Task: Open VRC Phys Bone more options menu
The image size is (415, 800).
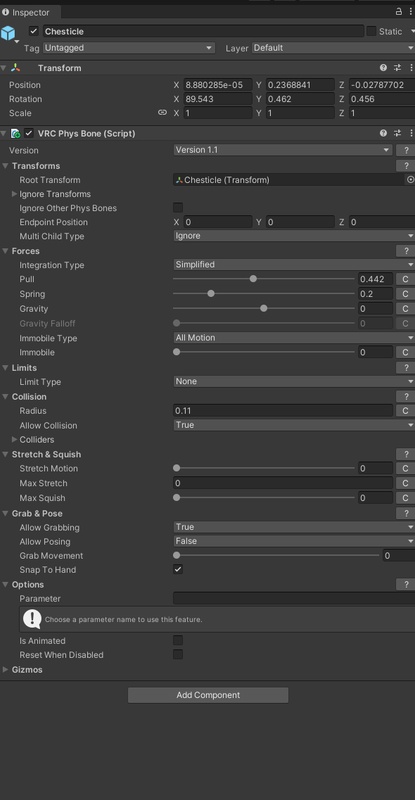Action: pos(411,133)
